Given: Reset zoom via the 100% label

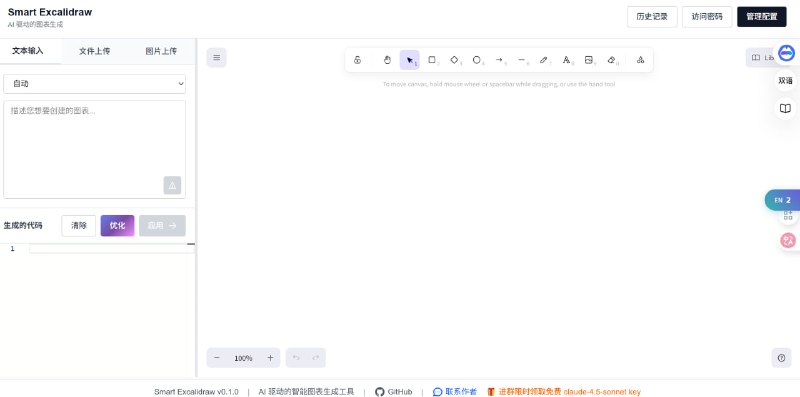Looking at the screenshot, I should [x=243, y=358].
